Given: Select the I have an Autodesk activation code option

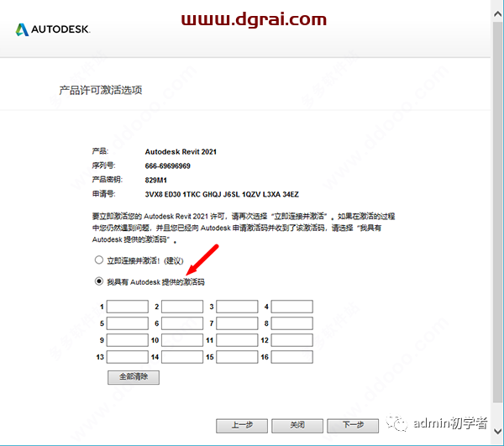Looking at the screenshot, I should tap(98, 281).
